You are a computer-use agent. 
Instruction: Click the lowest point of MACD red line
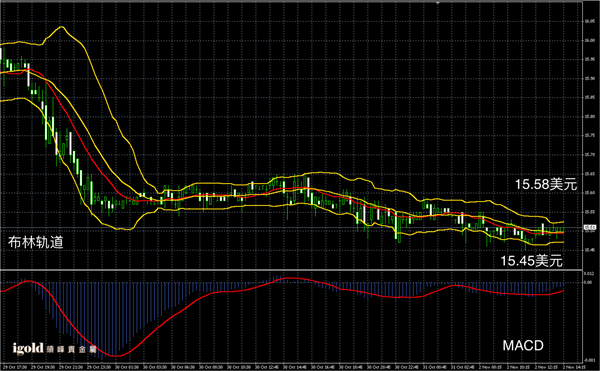tap(116, 356)
